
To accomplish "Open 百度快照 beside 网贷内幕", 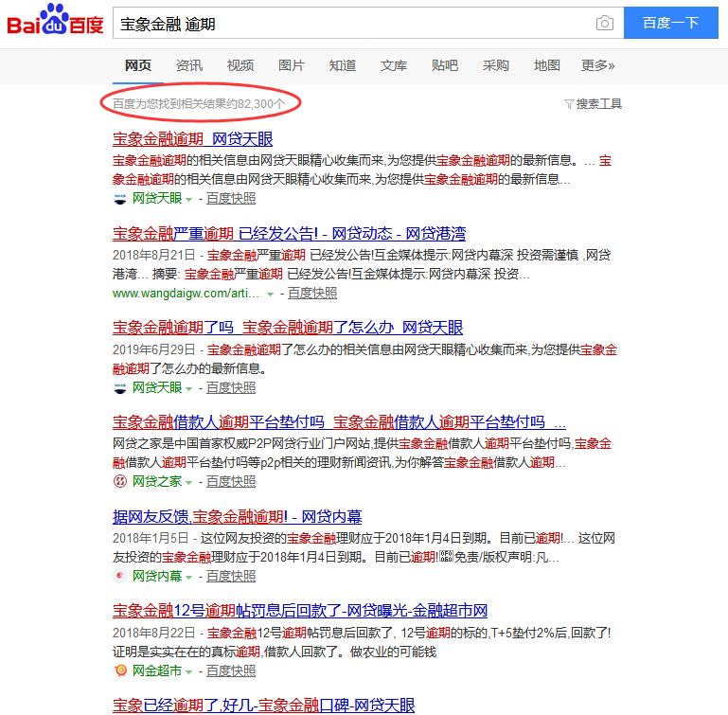I will click(x=231, y=577).
